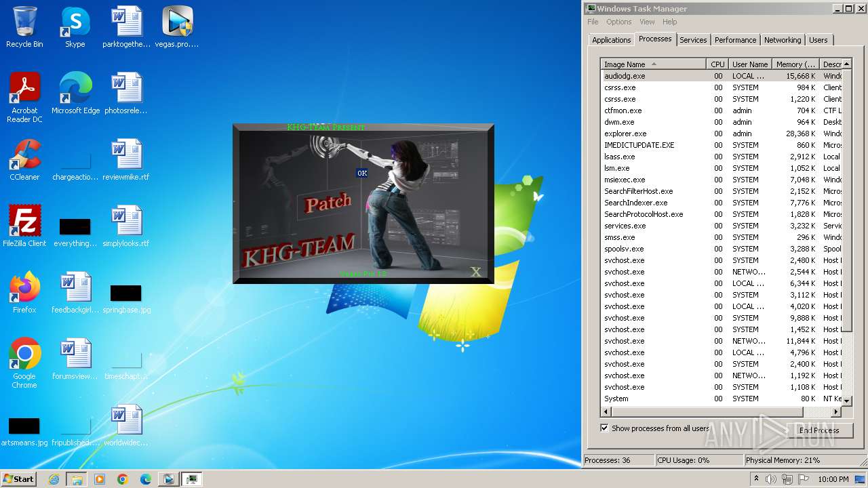Switch to the Applications tab
868x488 pixels.
click(611, 40)
